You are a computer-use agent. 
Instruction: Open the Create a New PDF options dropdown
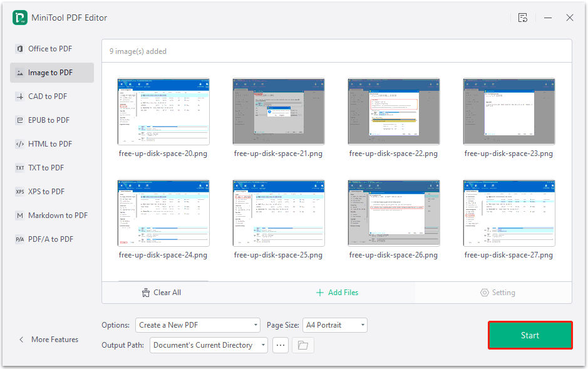pos(198,325)
